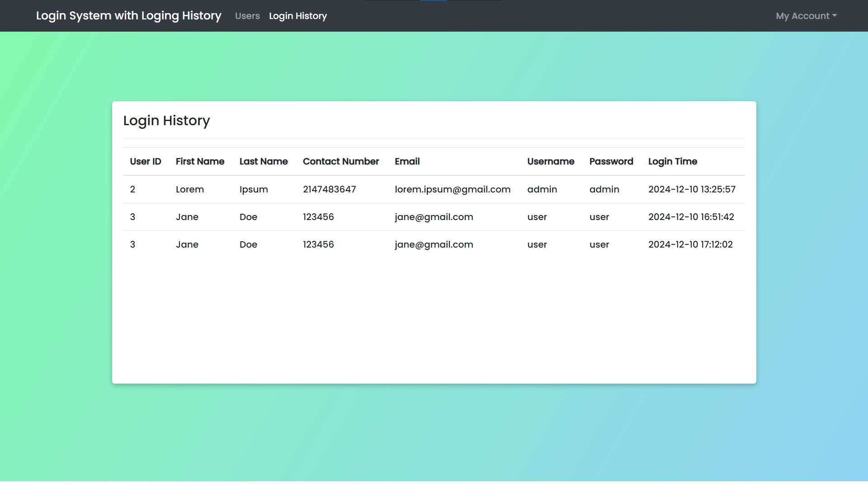
Task: Click the First Name column header
Action: [200, 161]
